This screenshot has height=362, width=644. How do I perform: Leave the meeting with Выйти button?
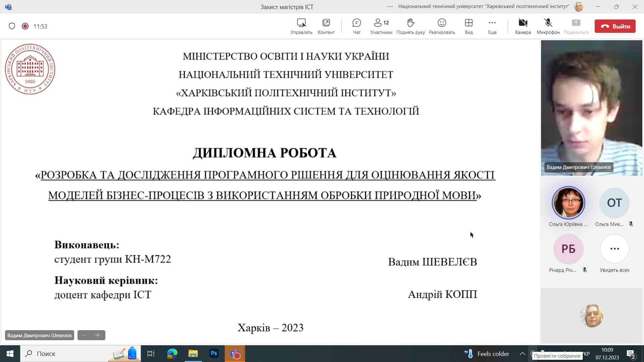615,26
